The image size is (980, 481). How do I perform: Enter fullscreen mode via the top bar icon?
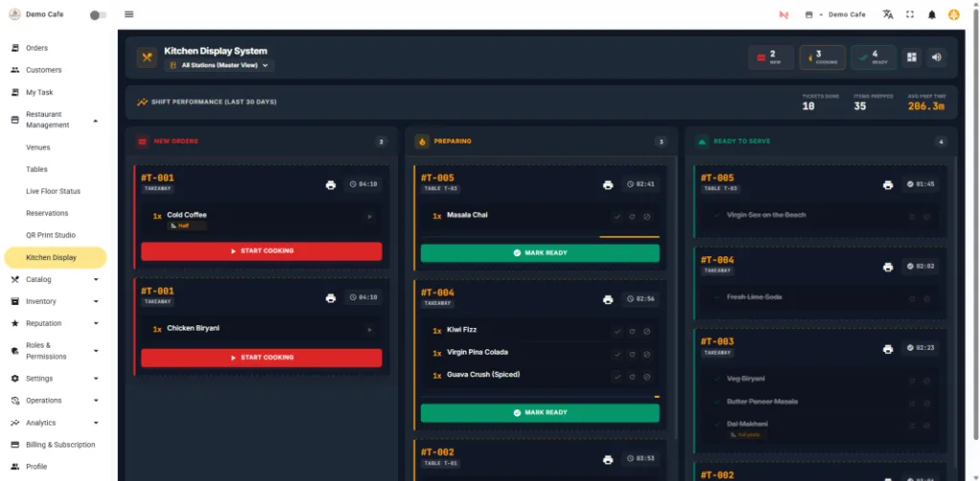pyautogui.click(x=910, y=14)
